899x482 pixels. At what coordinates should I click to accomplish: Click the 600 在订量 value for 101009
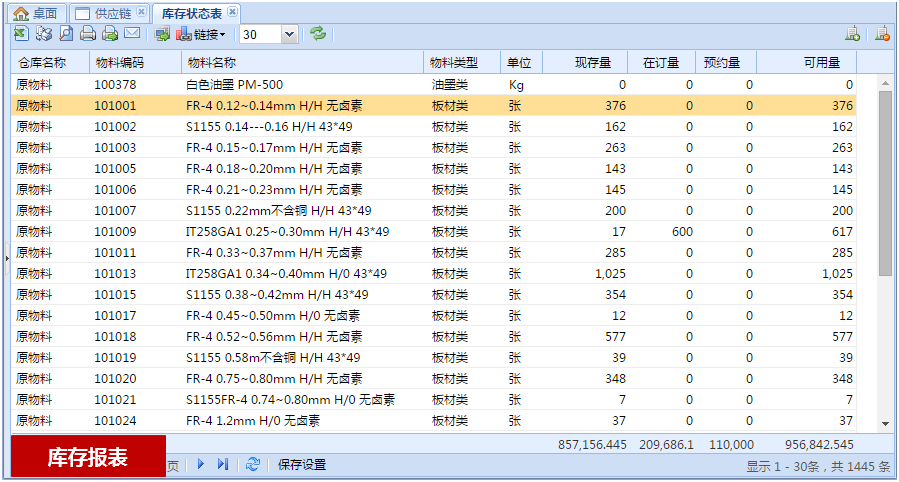[x=682, y=232]
